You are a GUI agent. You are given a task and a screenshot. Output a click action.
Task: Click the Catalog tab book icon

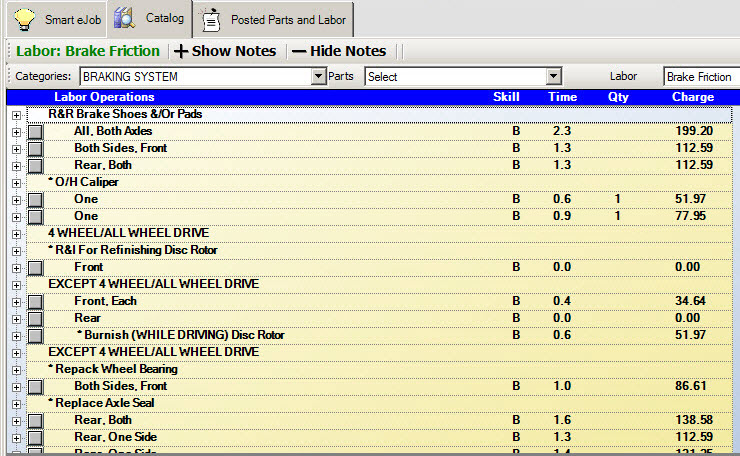pos(125,18)
